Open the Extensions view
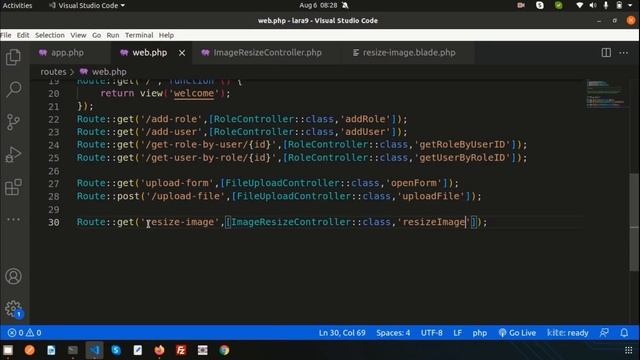Image resolution: width=640 pixels, height=360 pixels. [13, 187]
